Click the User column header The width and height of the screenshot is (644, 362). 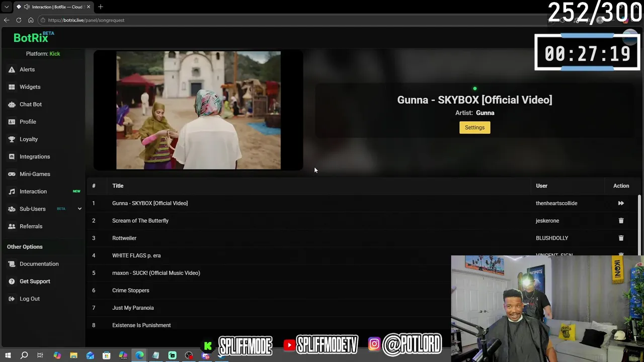click(x=541, y=186)
